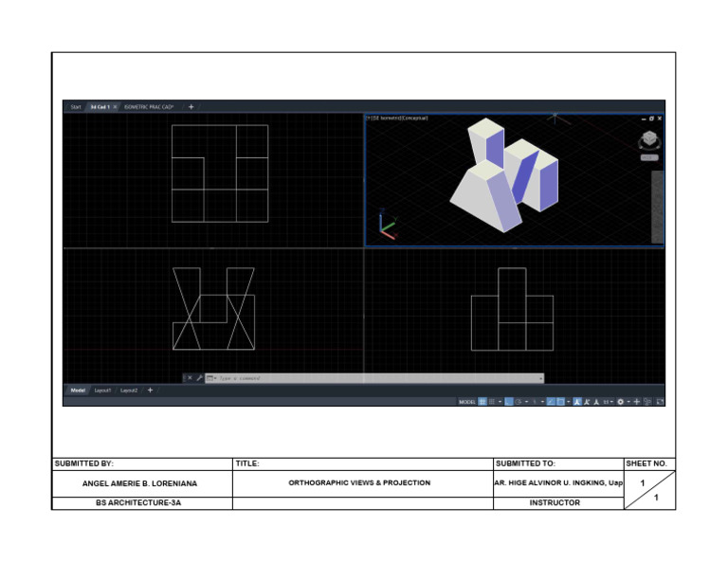Toggle drawing grid display in status bar
The image size is (728, 563).
pyautogui.click(x=482, y=402)
